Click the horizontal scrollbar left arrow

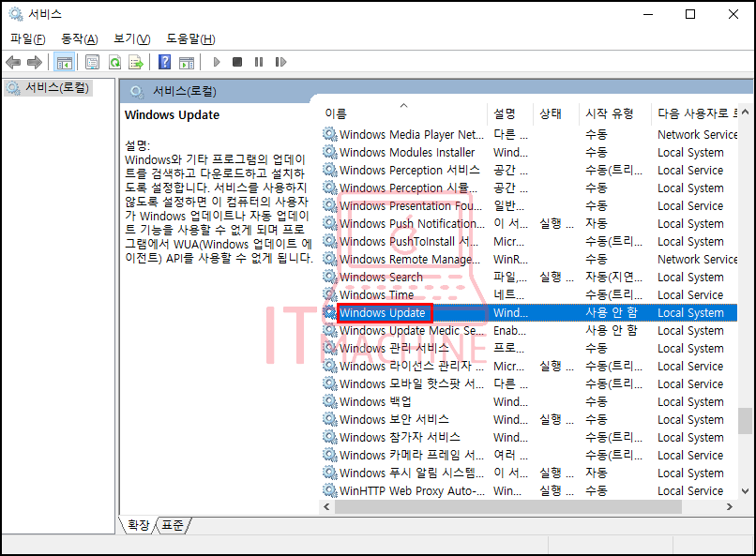click(x=327, y=507)
